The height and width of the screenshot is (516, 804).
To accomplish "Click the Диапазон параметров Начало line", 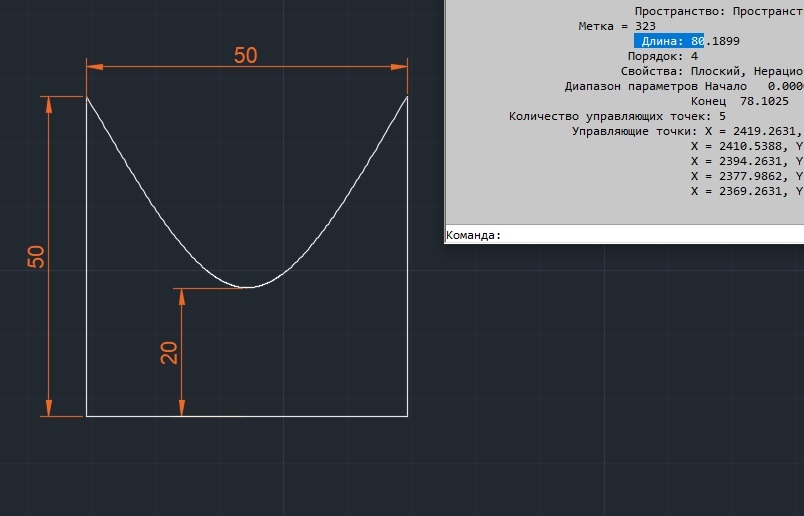I will [x=684, y=86].
